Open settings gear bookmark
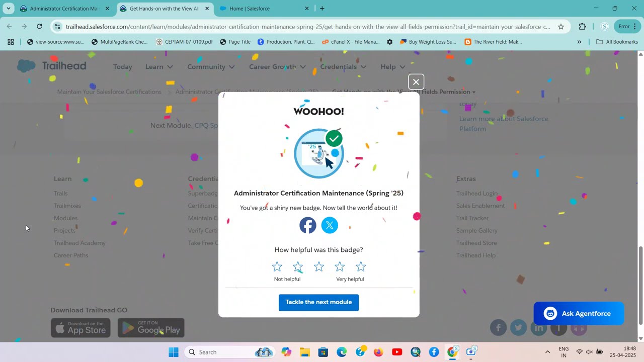The image size is (644, 362). pyautogui.click(x=389, y=42)
